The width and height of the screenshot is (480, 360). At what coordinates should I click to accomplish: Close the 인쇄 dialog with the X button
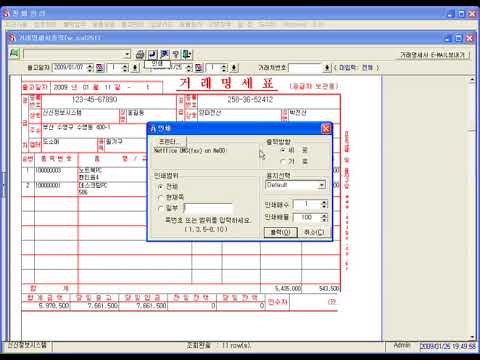[x=326, y=129]
